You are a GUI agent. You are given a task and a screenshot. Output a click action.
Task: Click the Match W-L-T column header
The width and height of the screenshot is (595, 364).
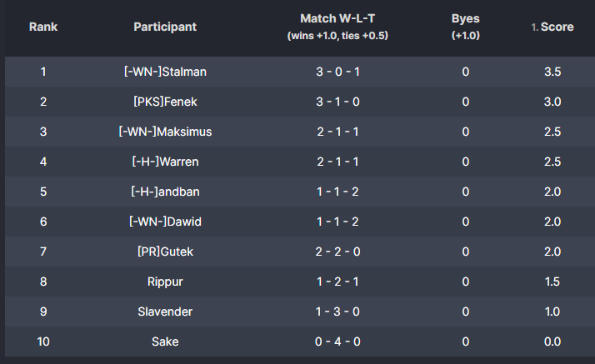tap(337, 27)
